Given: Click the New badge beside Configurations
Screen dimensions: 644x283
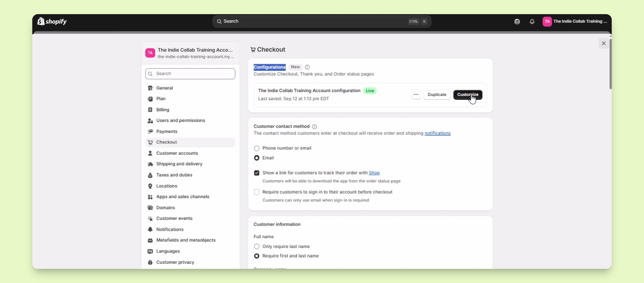Looking at the screenshot, I should pos(296,67).
